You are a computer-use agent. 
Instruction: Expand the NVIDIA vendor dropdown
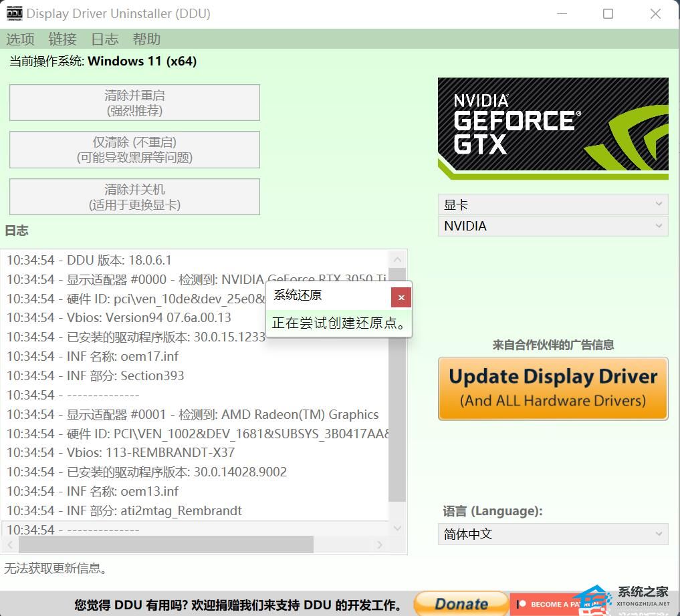click(x=552, y=226)
